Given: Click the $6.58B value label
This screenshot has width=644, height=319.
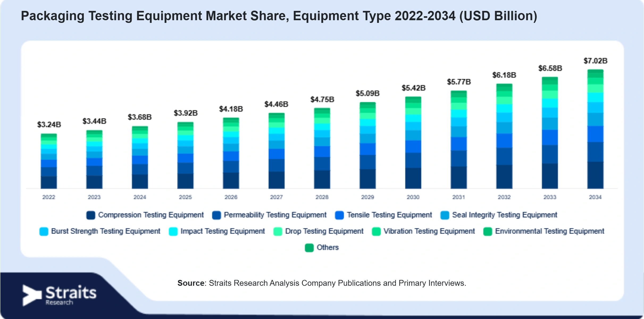Looking at the screenshot, I should click(550, 68).
